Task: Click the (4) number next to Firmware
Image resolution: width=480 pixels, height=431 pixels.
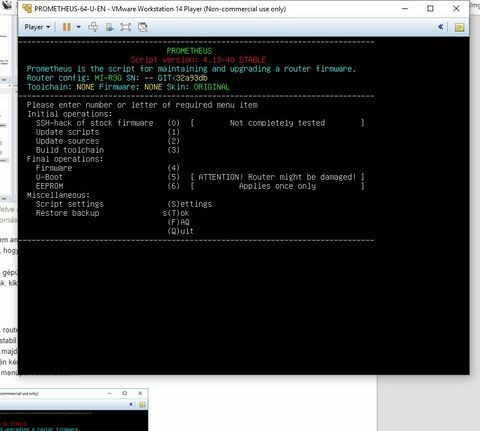Action: click(174, 168)
